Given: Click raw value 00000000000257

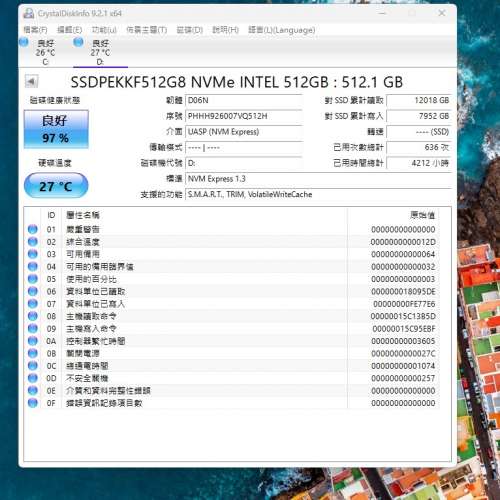Looking at the screenshot, I should pyautogui.click(x=403, y=378).
